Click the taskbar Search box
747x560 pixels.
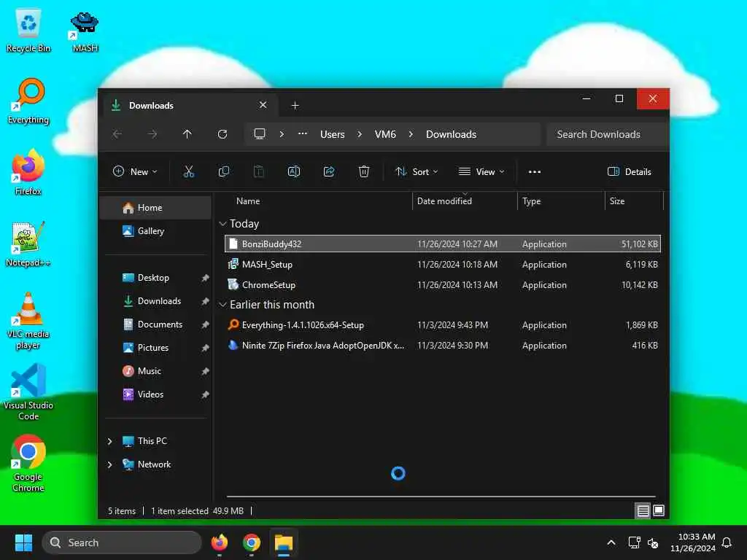pyautogui.click(x=122, y=542)
